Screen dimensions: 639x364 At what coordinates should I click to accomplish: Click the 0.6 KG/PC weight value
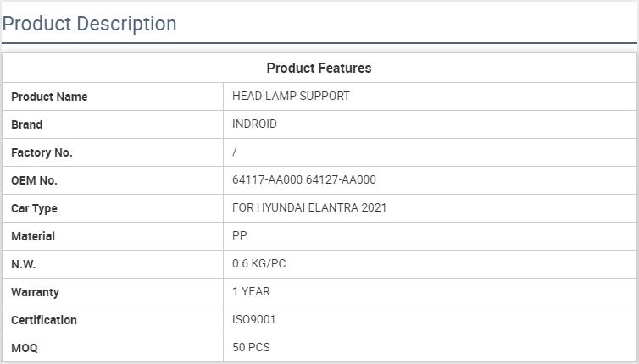[x=259, y=263]
